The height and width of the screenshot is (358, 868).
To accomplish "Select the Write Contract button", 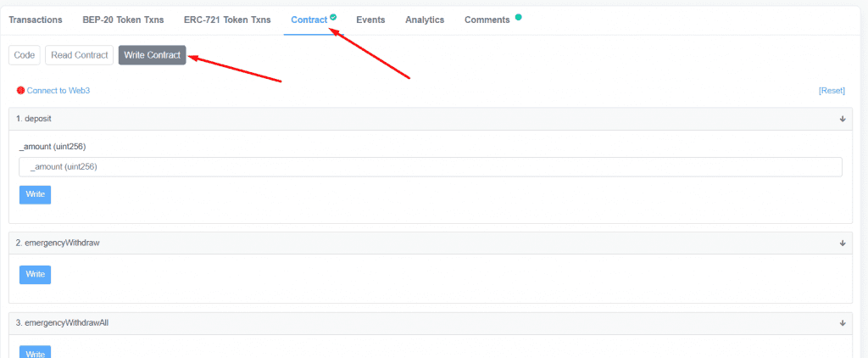I will 153,55.
